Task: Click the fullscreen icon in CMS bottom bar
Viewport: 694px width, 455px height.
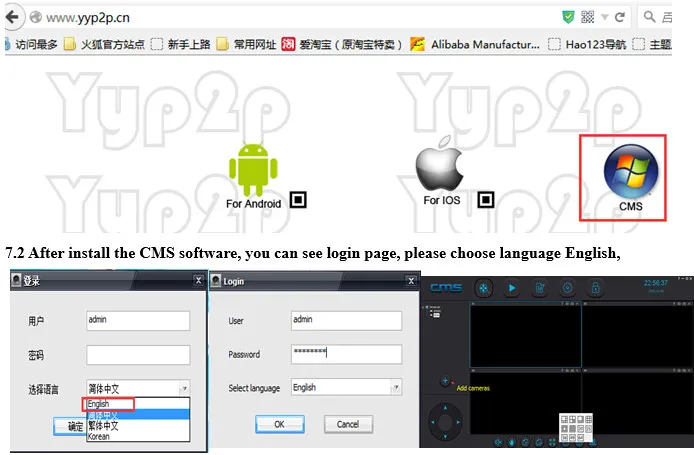Action: click(x=552, y=442)
